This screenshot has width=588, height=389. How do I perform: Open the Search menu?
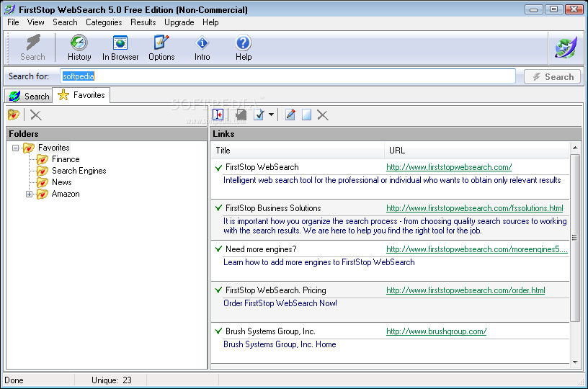(65, 22)
